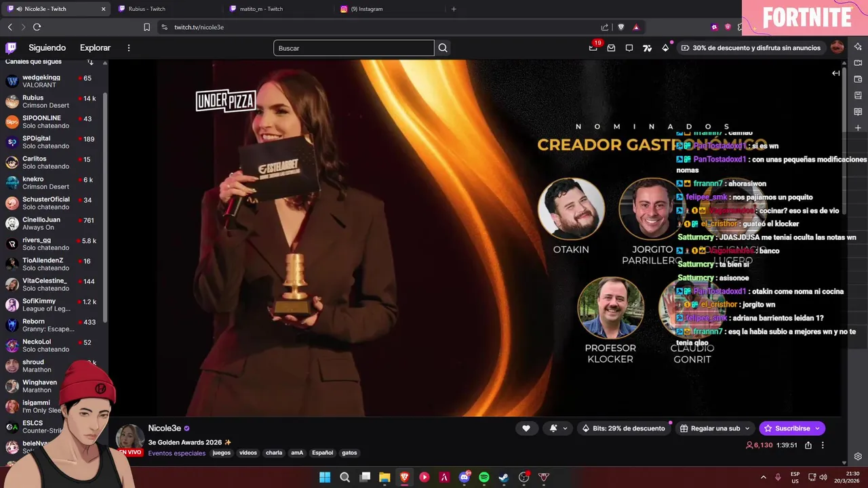
Task: Click the Español tag
Action: coord(322,453)
